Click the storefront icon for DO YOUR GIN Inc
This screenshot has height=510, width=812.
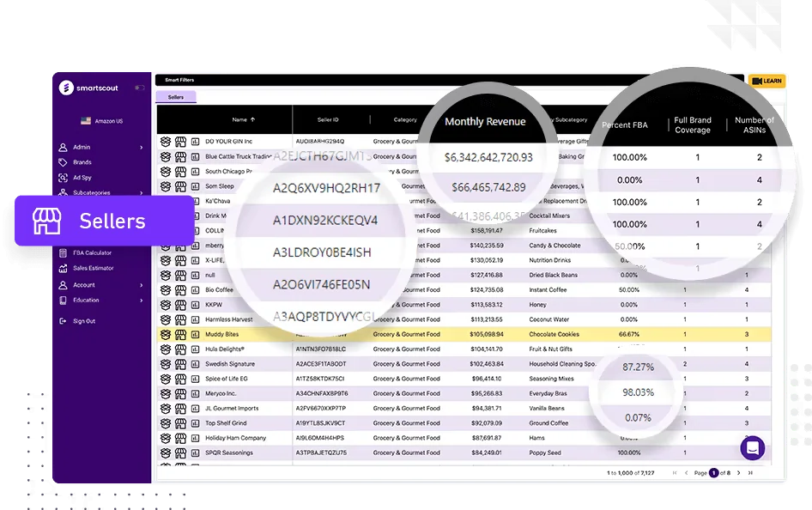point(181,141)
